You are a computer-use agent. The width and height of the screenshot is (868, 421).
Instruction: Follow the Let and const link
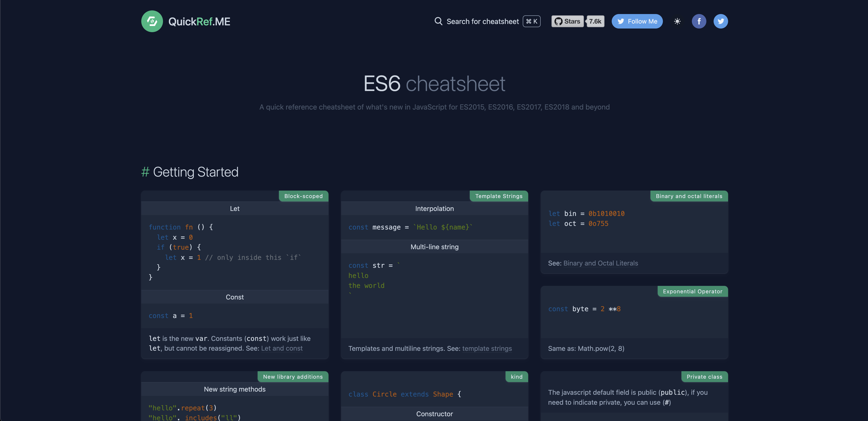[282, 348]
